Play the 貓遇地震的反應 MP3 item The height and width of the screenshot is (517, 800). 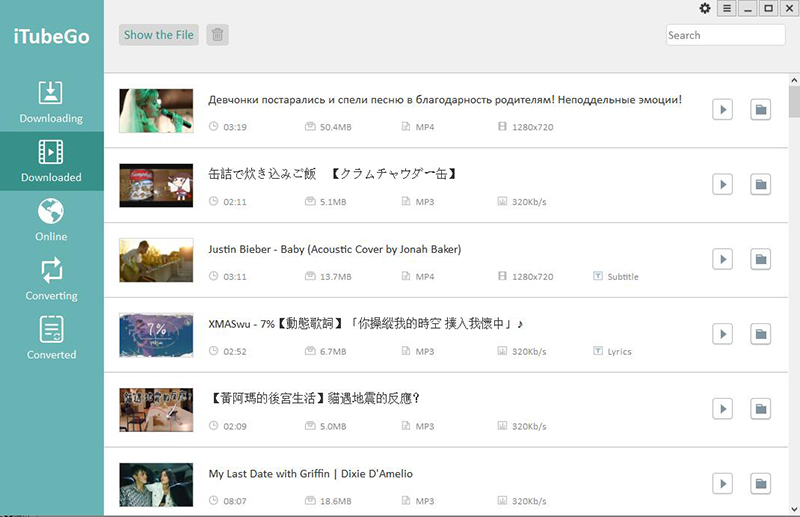[722, 409]
